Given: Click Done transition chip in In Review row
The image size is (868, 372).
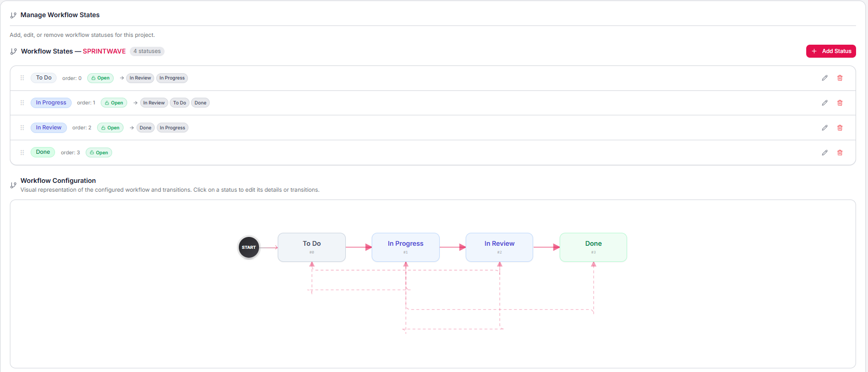Looking at the screenshot, I should (145, 128).
